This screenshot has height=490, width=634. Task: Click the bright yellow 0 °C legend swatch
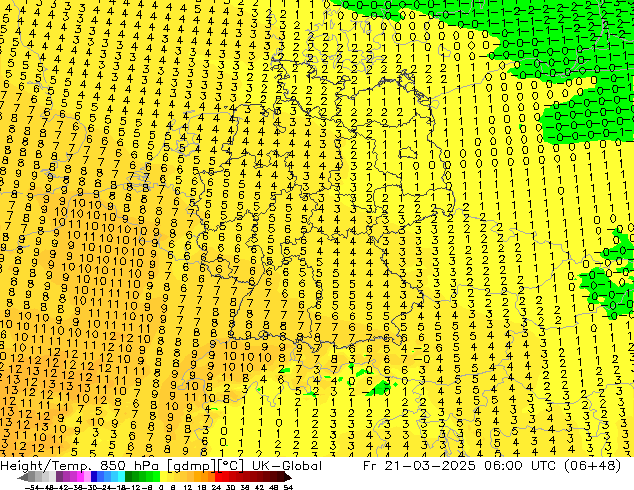164,476
